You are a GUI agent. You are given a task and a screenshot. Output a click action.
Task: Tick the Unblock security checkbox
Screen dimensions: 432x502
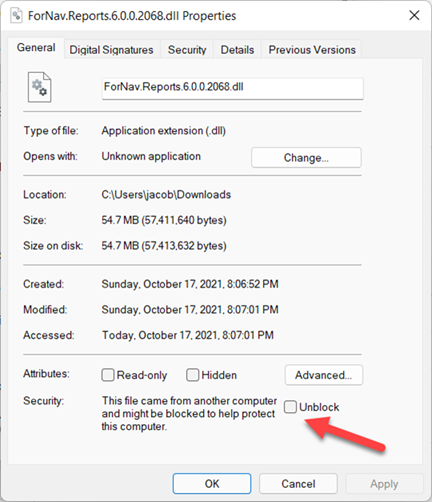tap(290, 407)
